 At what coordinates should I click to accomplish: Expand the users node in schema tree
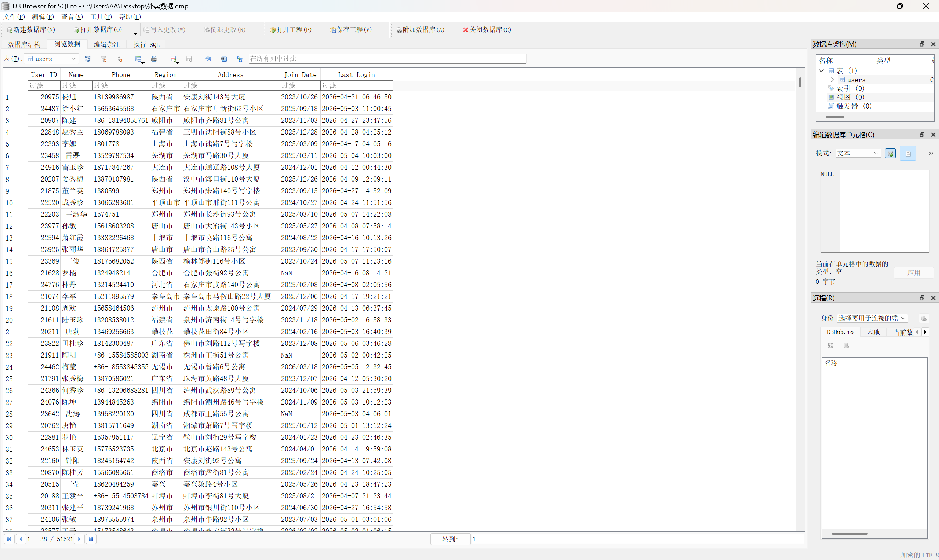(x=832, y=80)
